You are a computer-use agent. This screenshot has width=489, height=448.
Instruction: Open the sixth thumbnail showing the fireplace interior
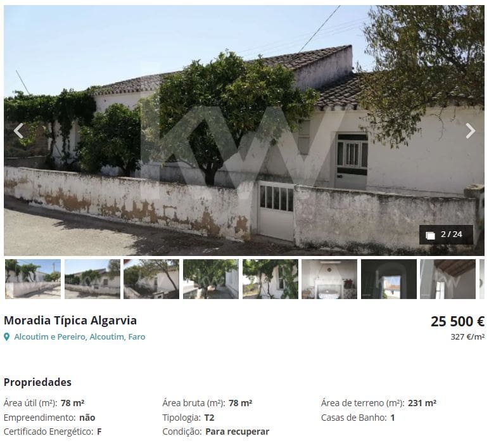pyautogui.click(x=329, y=279)
